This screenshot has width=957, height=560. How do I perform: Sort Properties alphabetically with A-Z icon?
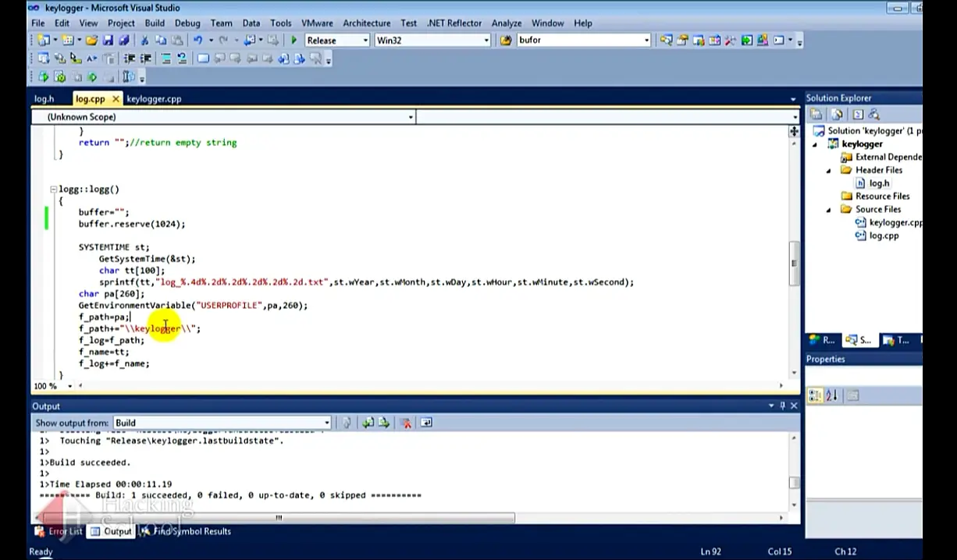point(831,395)
